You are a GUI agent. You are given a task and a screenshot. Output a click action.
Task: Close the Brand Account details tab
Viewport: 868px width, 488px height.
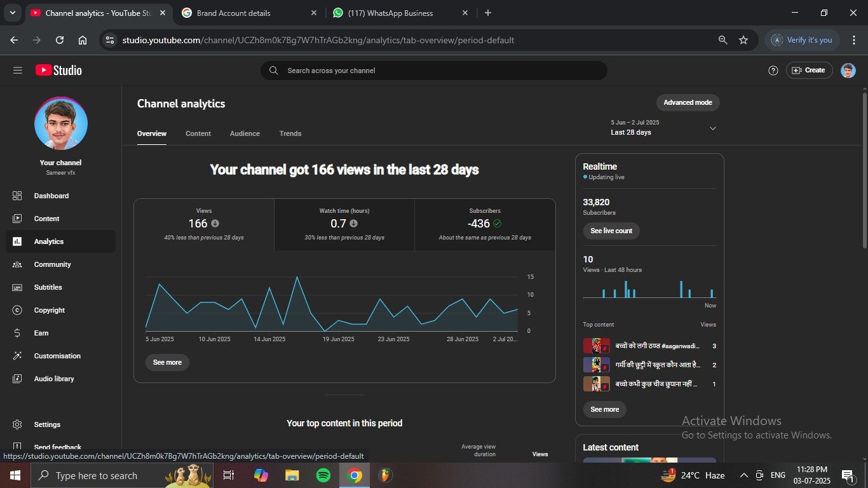(x=314, y=13)
